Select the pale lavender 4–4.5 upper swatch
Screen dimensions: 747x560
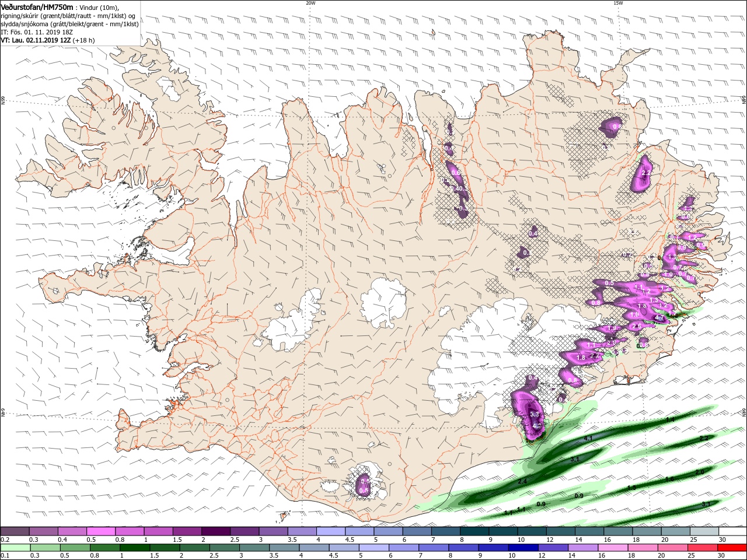click(x=331, y=531)
